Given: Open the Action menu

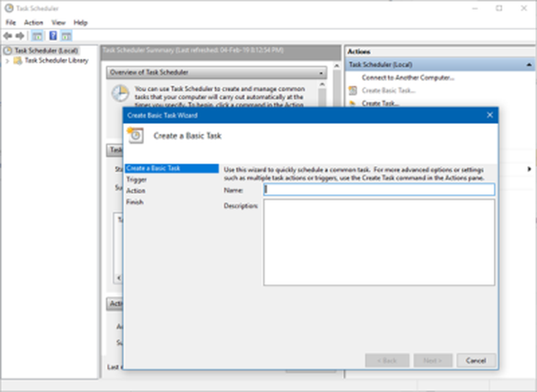Looking at the screenshot, I should (33, 23).
